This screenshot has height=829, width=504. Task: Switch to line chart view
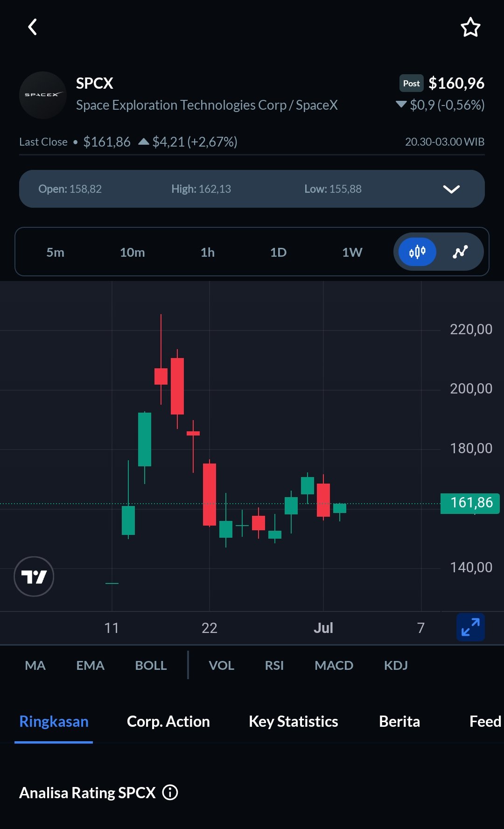pyautogui.click(x=460, y=252)
